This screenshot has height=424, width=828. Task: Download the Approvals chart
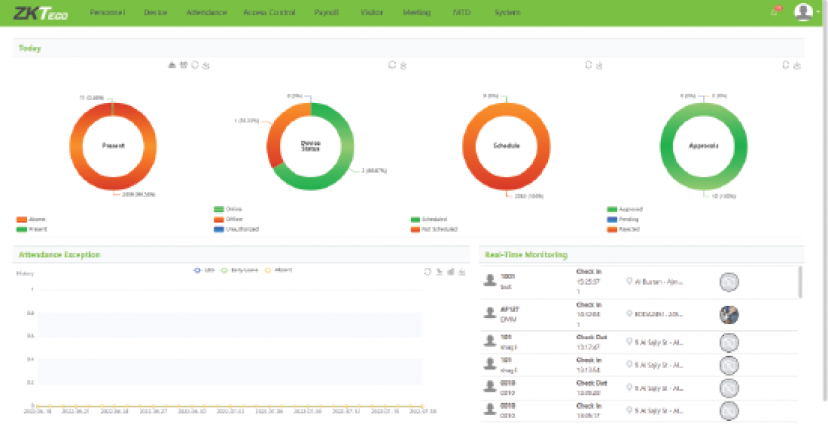[797, 65]
